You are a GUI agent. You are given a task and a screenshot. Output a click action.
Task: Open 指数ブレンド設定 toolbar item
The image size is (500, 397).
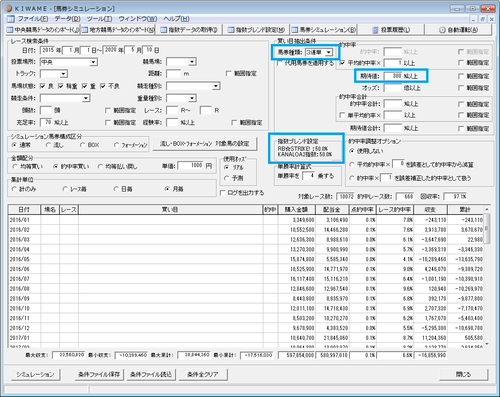(256, 30)
